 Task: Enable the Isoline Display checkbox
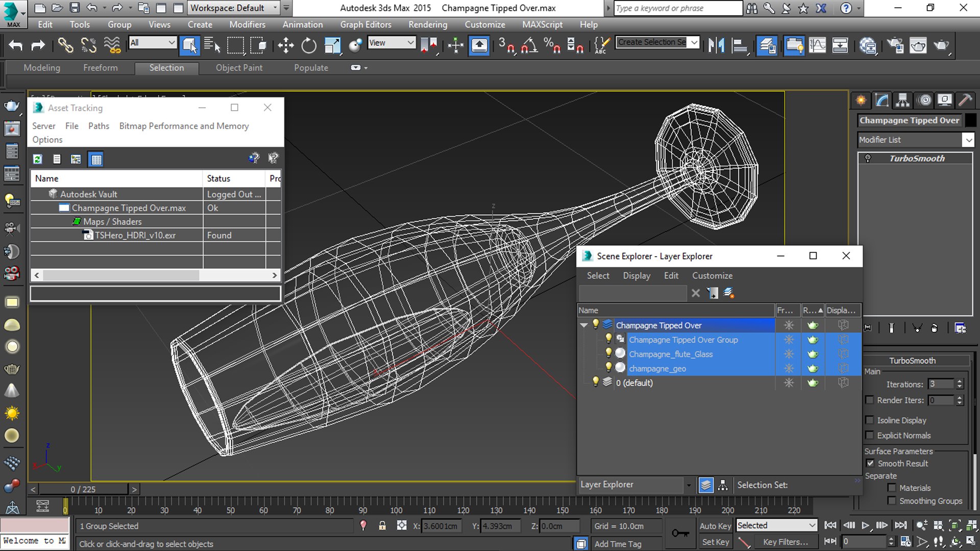[870, 420]
